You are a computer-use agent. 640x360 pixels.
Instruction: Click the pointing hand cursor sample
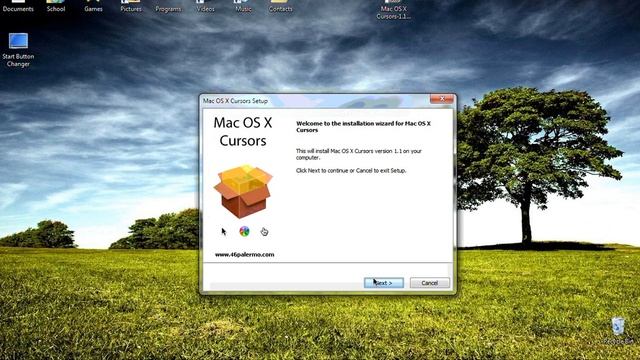[x=264, y=232]
